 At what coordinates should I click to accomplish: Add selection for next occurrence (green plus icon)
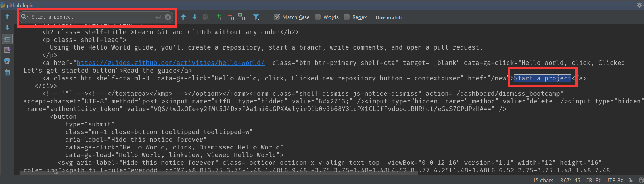pyautogui.click(x=220, y=17)
